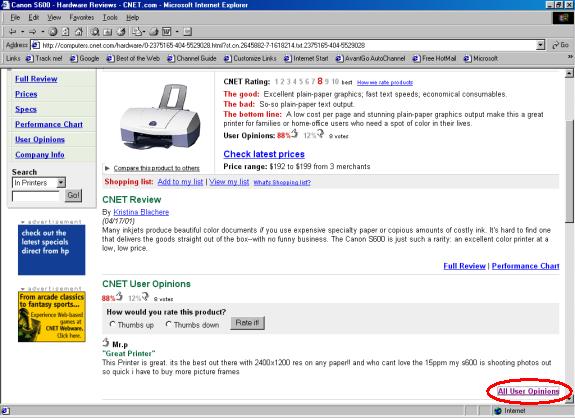Open the Edit button dropdown arrow
575x418 pixels.
[x=177, y=32]
